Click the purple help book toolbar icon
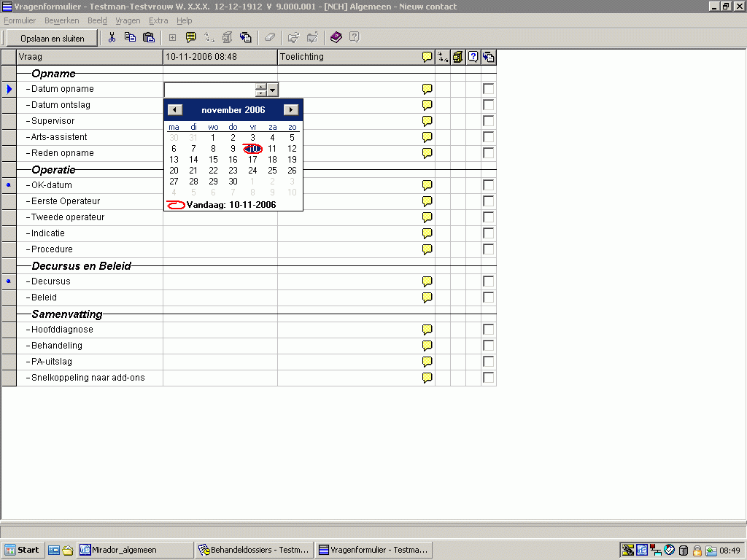The width and height of the screenshot is (747, 560). click(x=336, y=38)
